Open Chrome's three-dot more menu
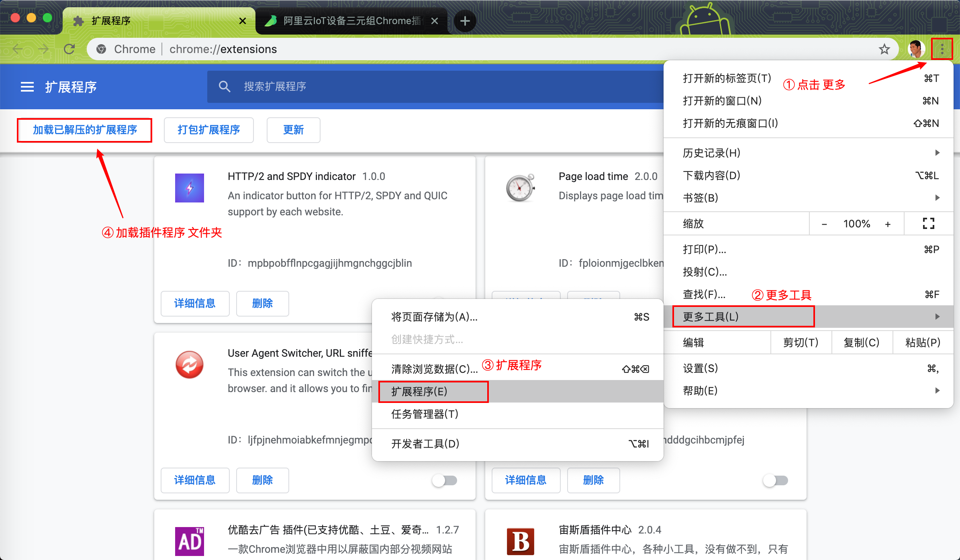 click(942, 49)
